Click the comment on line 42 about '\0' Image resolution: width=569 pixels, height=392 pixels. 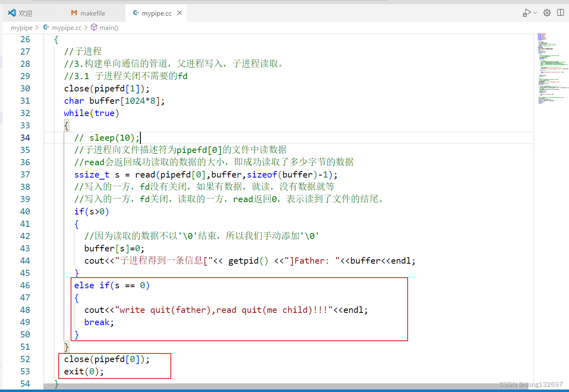tap(202, 236)
